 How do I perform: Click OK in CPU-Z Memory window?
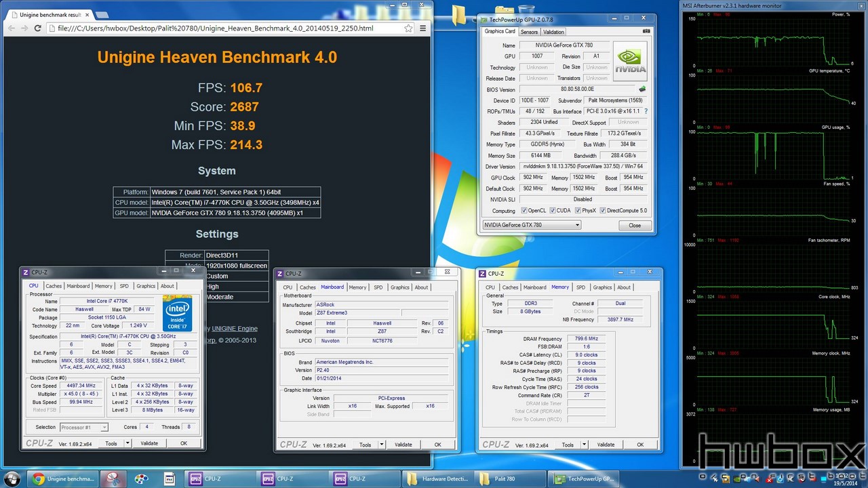tap(640, 445)
